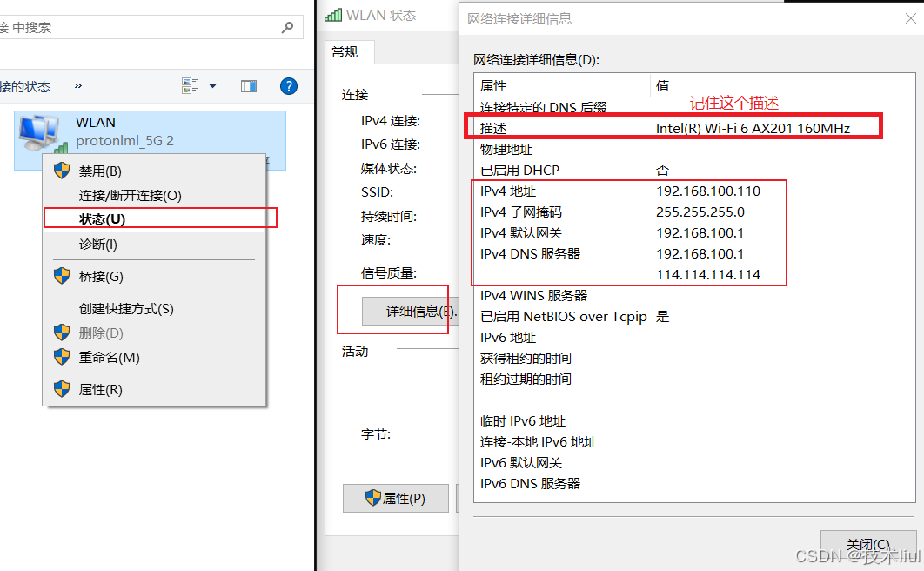The image size is (924, 571).
Task: Toggle the preview pane icon
Action: 249,87
